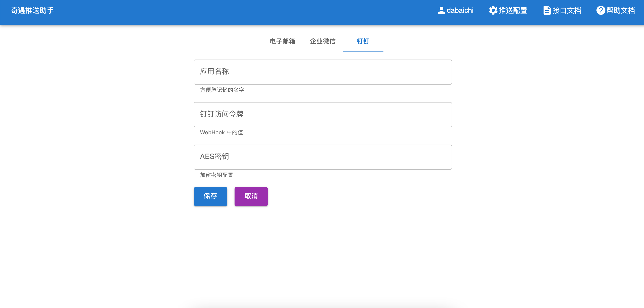Switch to the 电子邮箱 tab
Screen dimensions: 644x308
click(x=283, y=41)
